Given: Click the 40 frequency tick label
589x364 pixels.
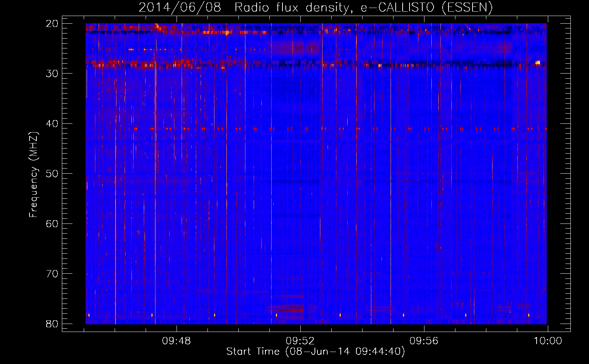Looking at the screenshot, I should [x=52, y=124].
